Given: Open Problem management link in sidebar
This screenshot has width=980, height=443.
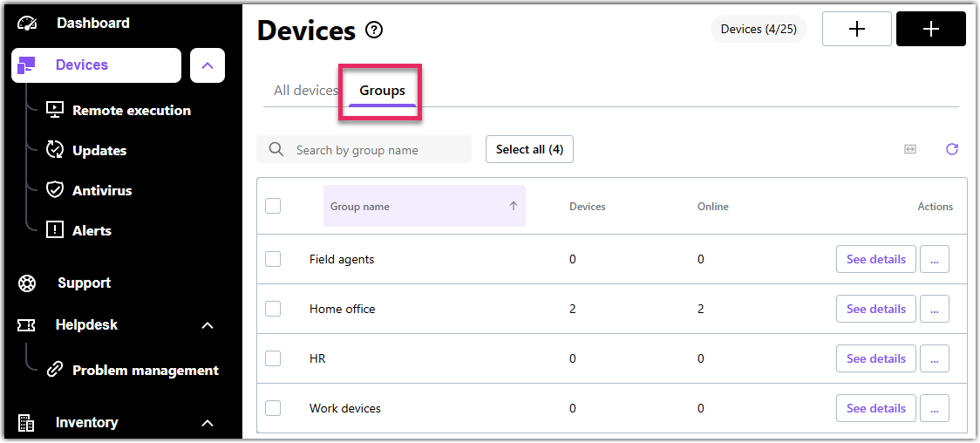Looking at the screenshot, I should point(145,371).
